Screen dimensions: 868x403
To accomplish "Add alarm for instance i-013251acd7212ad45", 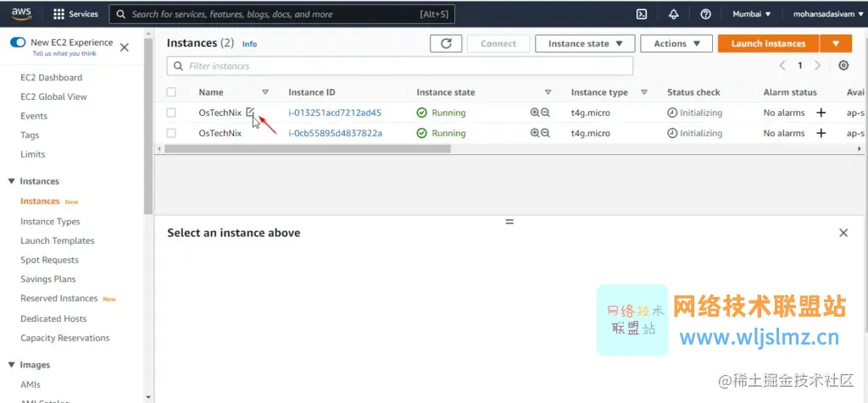I will click(x=821, y=113).
